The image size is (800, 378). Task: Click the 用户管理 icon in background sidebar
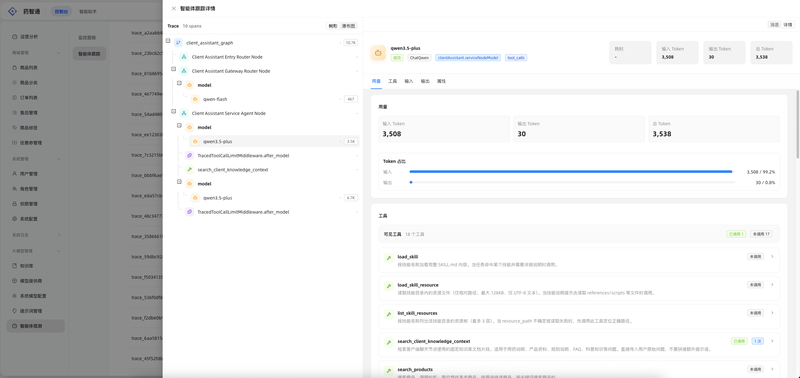pos(15,173)
